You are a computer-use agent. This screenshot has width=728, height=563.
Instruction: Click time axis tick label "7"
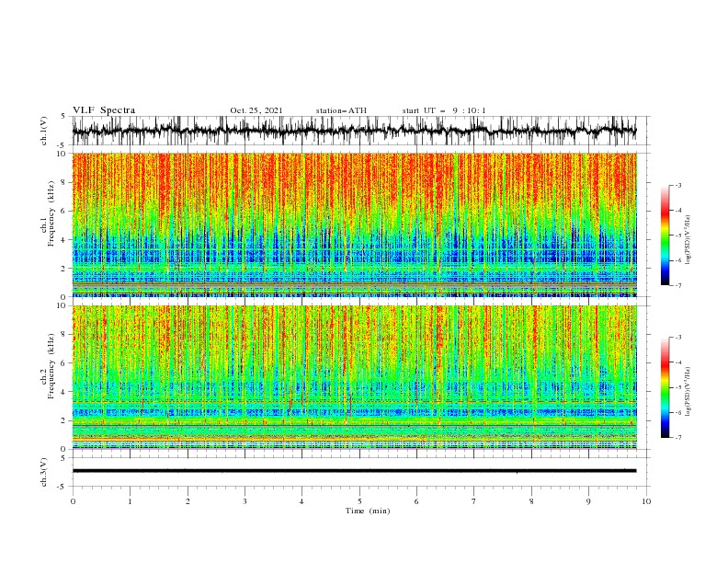474,501
